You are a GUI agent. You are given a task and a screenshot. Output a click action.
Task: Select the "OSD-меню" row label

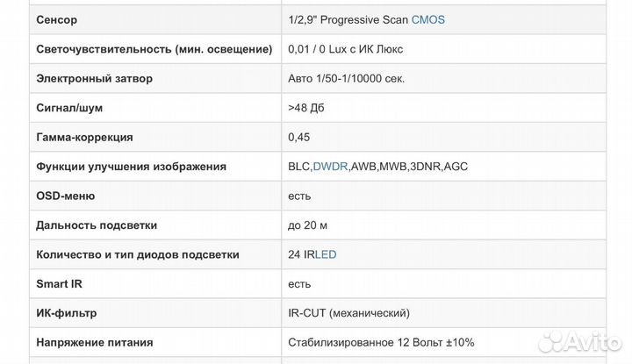point(65,196)
